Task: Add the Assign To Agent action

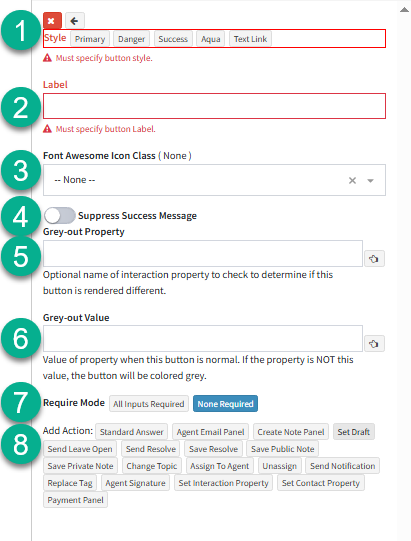Action: 219,466
